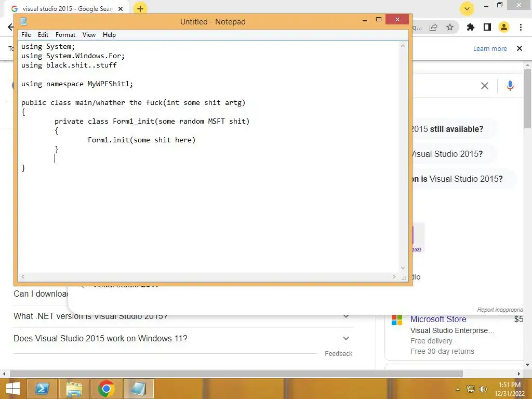Switch to Notepad taskbar button
This screenshot has height=399, width=532.
[x=139, y=389]
